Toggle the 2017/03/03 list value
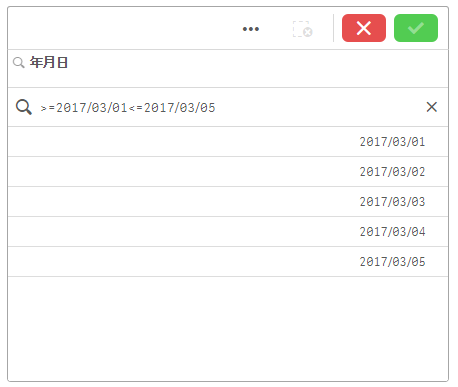458x387 pixels. coord(228,202)
